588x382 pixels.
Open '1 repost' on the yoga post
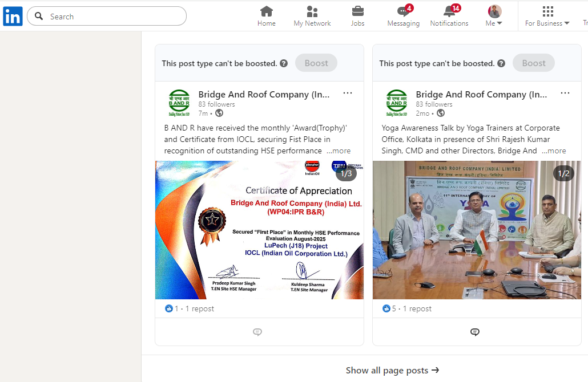click(417, 308)
